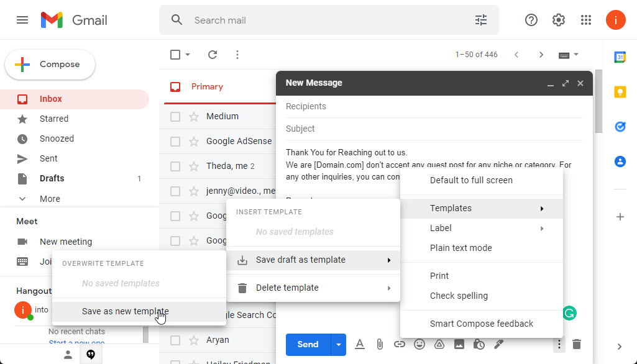The width and height of the screenshot is (637, 364).
Task: Refresh the inbox
Action: point(213,55)
